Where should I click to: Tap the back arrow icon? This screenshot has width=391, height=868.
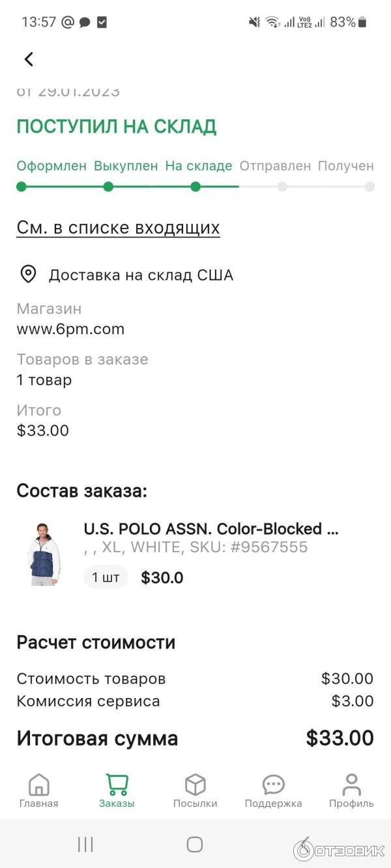[x=29, y=59]
